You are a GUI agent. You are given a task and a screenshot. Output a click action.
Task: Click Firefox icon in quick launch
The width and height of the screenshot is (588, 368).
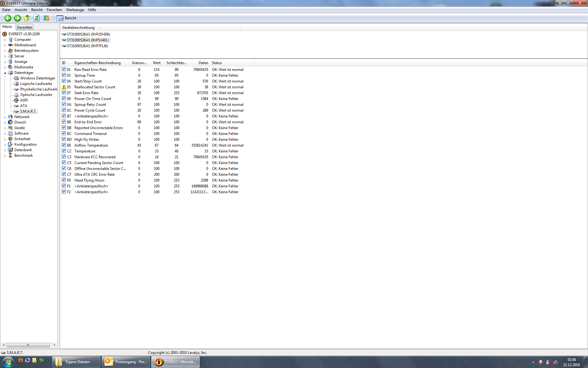pos(21,360)
